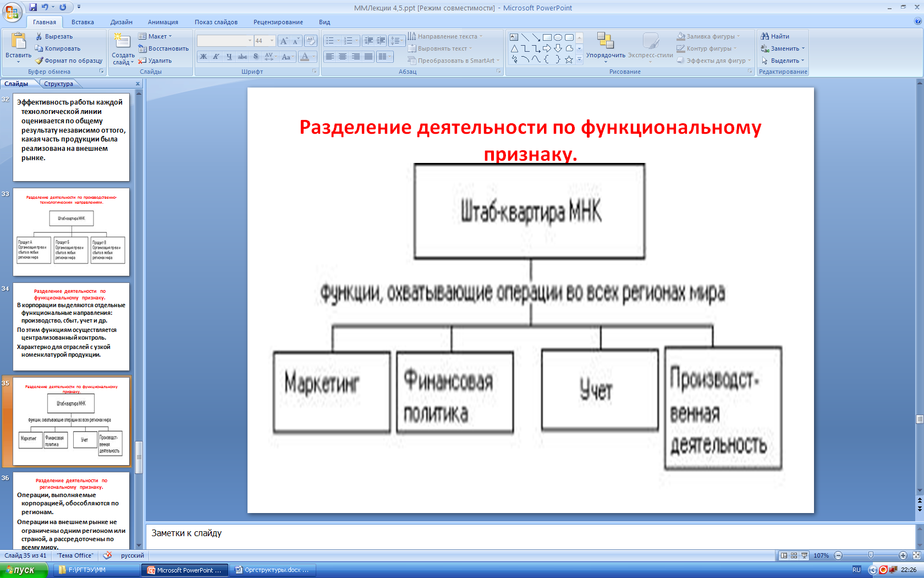Zoom out with the minus button
This screenshot has width=924, height=578.
pyautogui.click(x=838, y=555)
